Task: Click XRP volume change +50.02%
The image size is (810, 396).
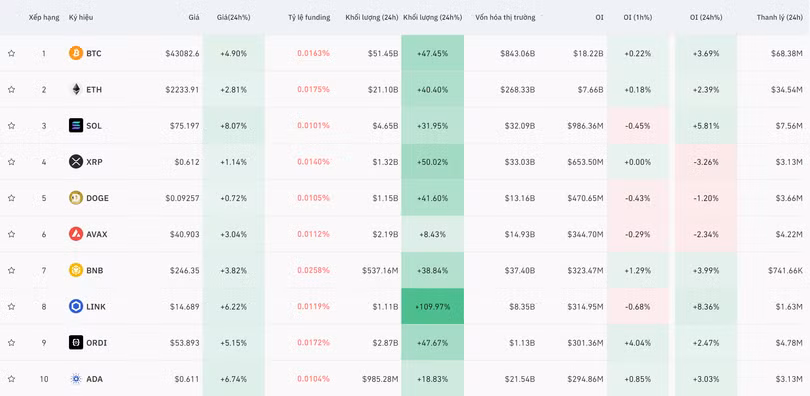Action: 432,162
